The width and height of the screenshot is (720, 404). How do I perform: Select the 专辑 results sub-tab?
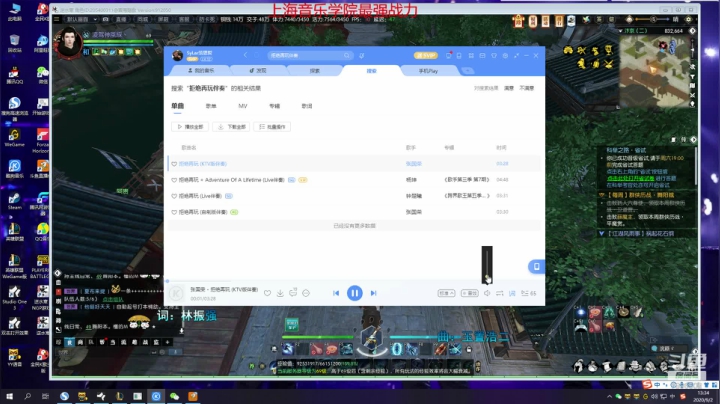pos(275,106)
